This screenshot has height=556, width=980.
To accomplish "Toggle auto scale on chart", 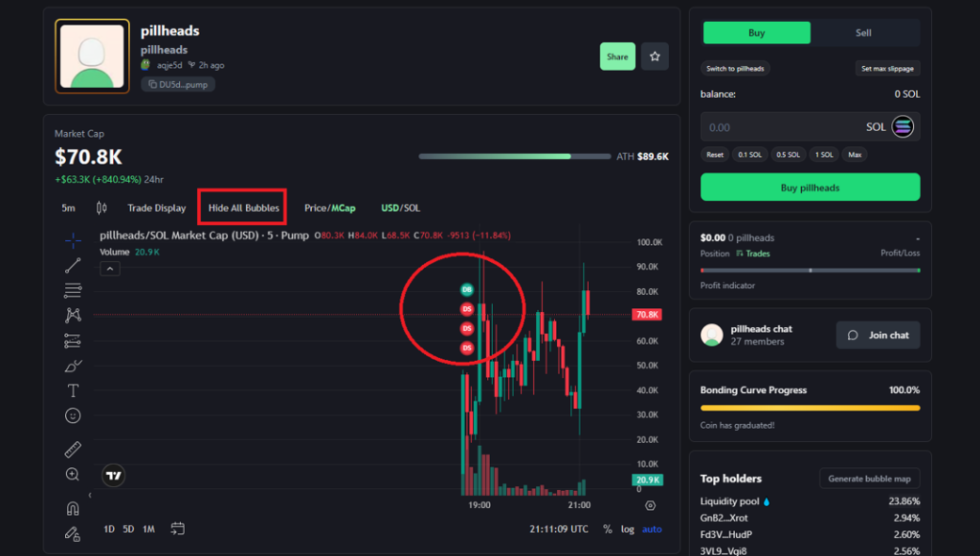I will [x=652, y=529].
